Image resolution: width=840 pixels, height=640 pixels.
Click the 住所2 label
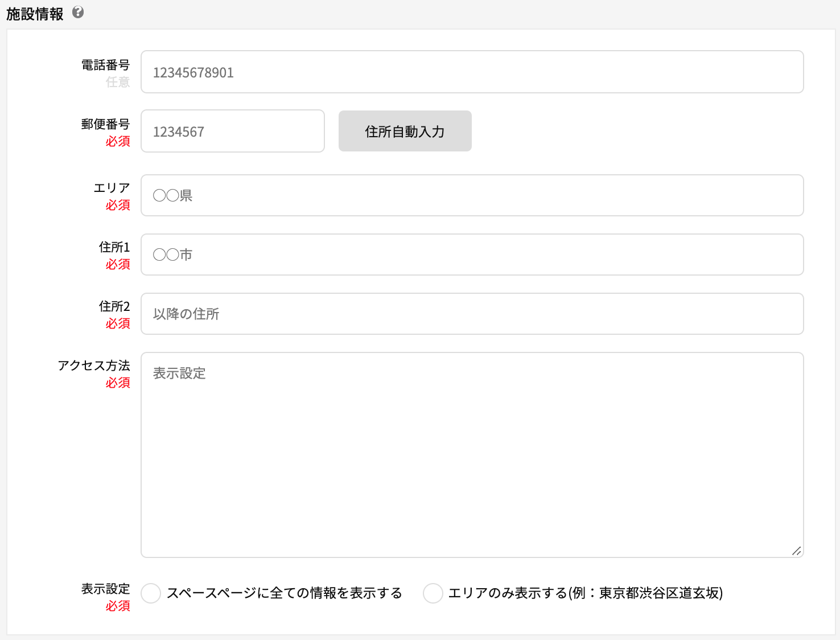(x=114, y=306)
